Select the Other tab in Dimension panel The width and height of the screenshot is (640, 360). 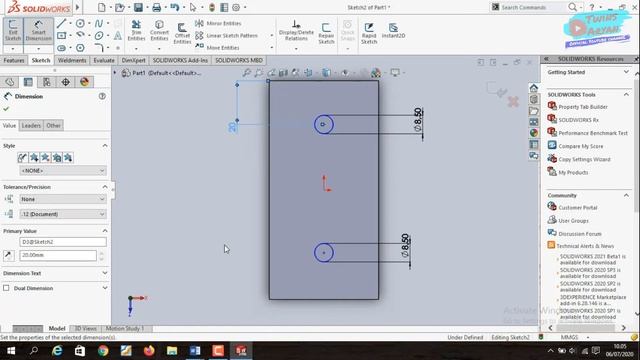[53, 125]
